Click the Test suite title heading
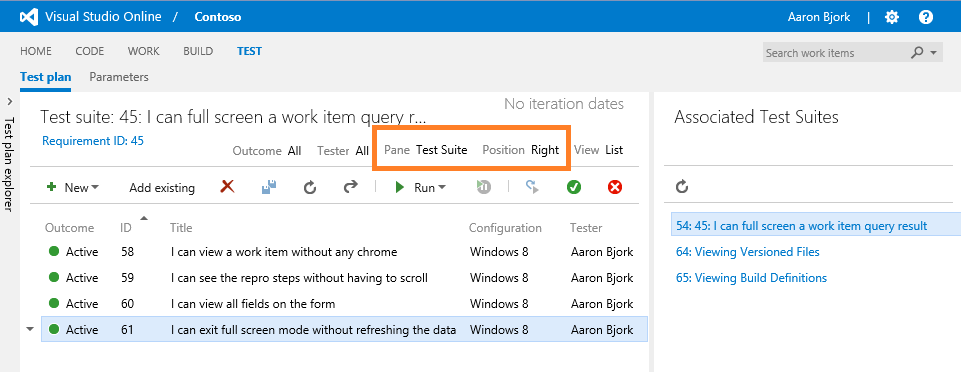The height and width of the screenshot is (372, 961). [233, 117]
